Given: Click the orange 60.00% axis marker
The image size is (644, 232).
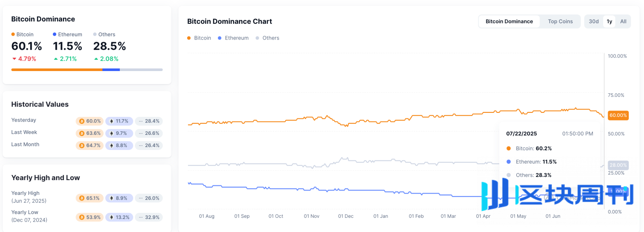Looking at the screenshot, I should pos(618,115).
